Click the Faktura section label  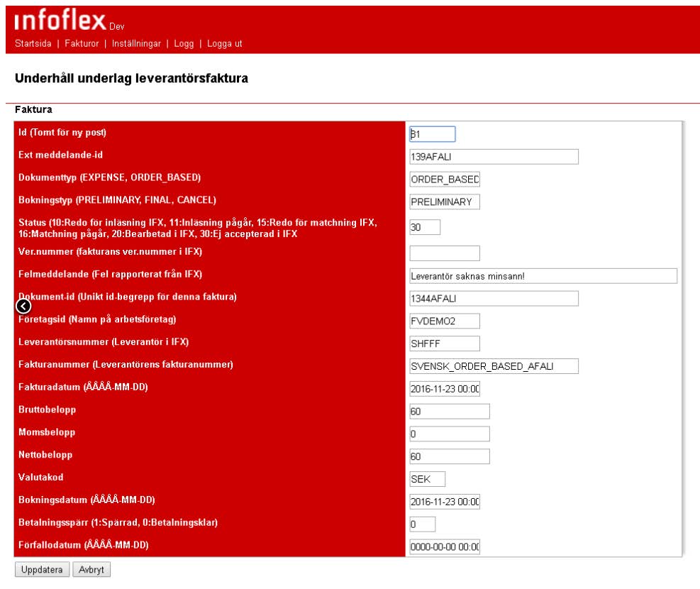33,109
